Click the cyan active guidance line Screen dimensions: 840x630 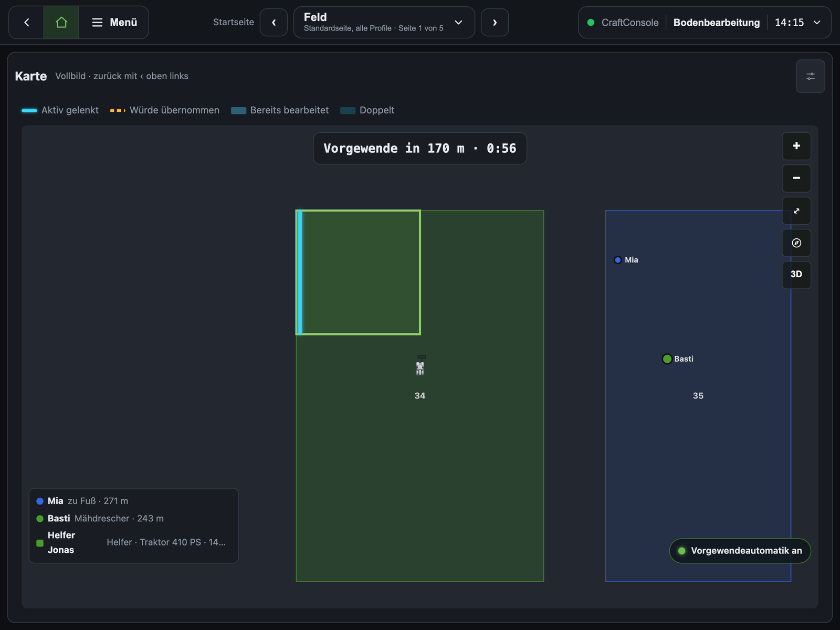(300, 272)
